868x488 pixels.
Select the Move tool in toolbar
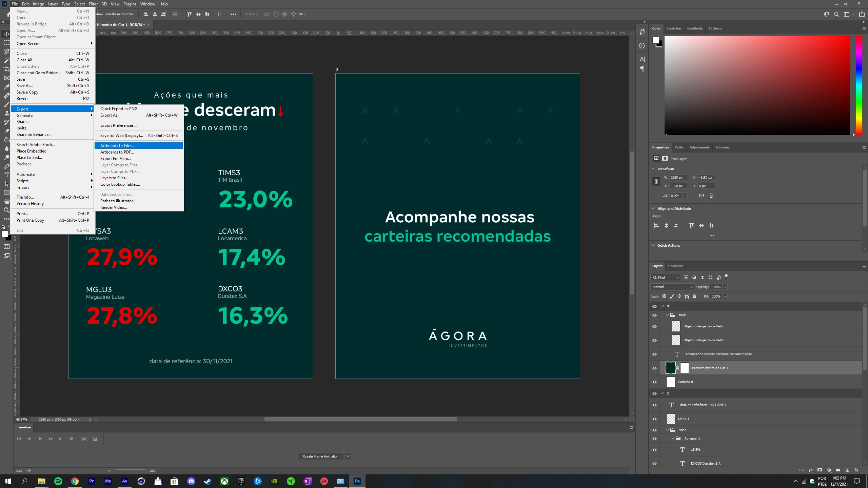6,34
